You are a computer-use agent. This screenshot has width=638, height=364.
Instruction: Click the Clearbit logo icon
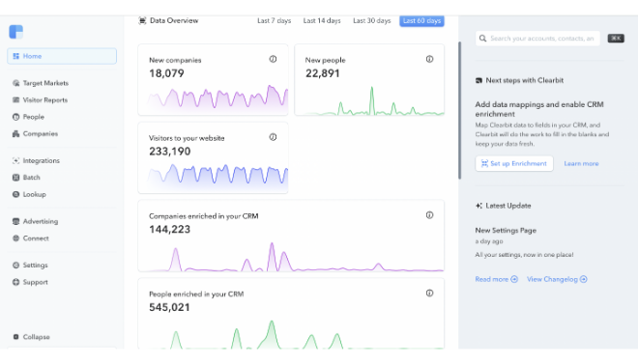click(15, 32)
